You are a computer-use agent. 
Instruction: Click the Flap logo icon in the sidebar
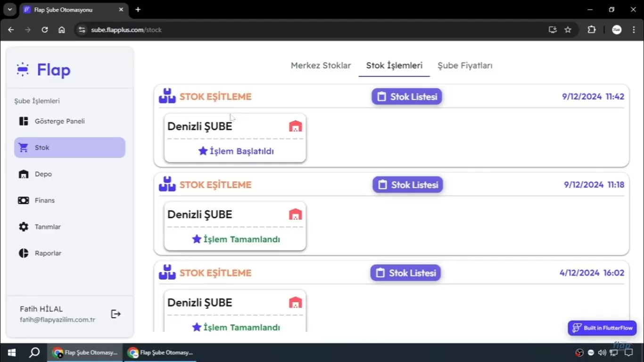point(23,70)
